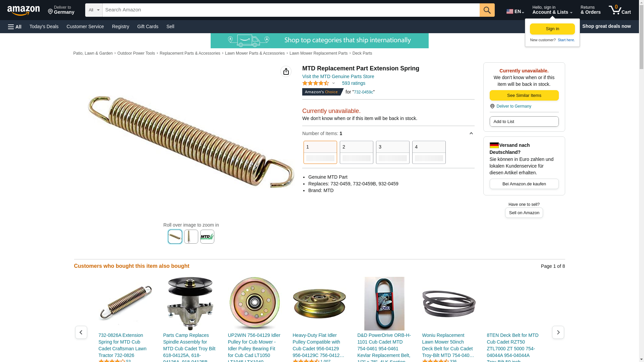The width and height of the screenshot is (644, 362).
Task: Open Today's Deals nav item
Action: 44,26
